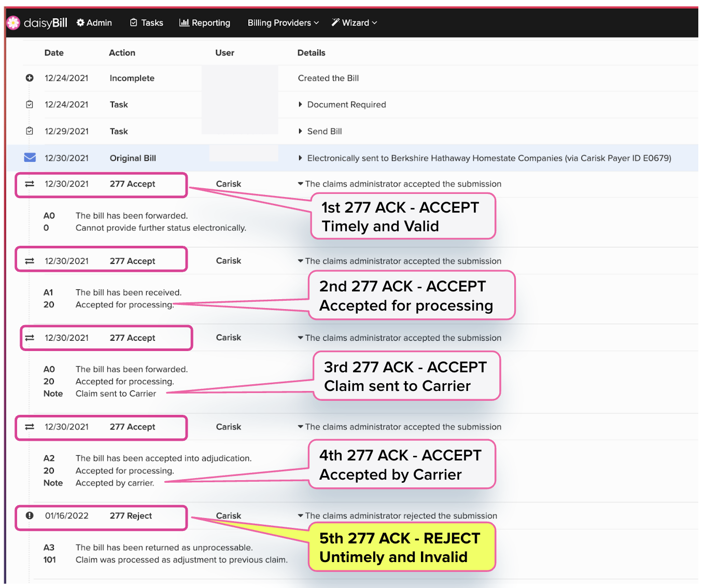
Task: Click the 'Claim sent to Carrier' note text
Action: tap(116, 394)
